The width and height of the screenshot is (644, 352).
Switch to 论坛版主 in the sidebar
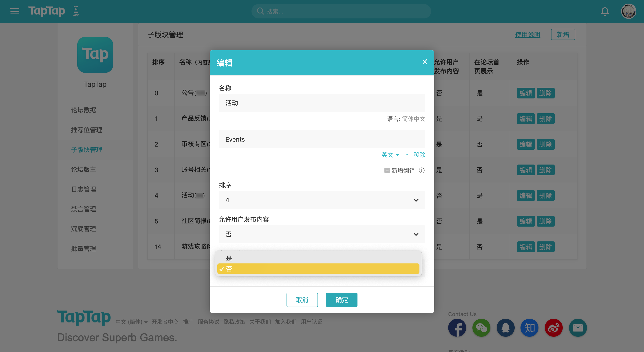click(x=83, y=169)
